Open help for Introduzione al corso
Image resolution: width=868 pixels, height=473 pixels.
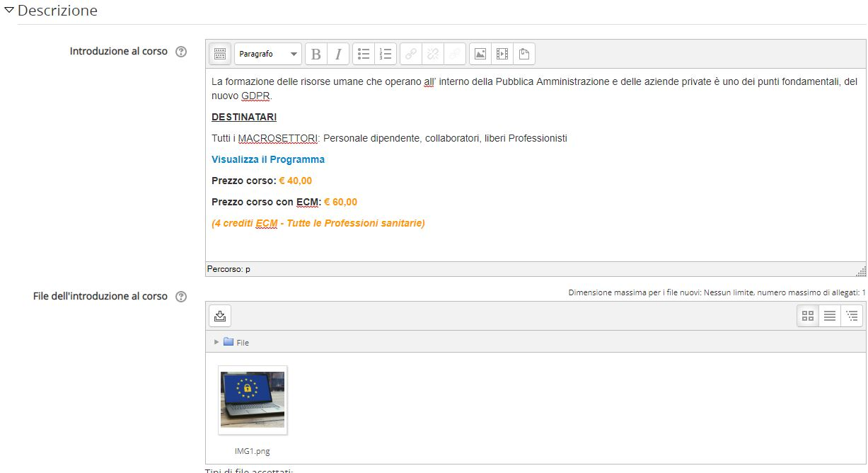coord(180,52)
